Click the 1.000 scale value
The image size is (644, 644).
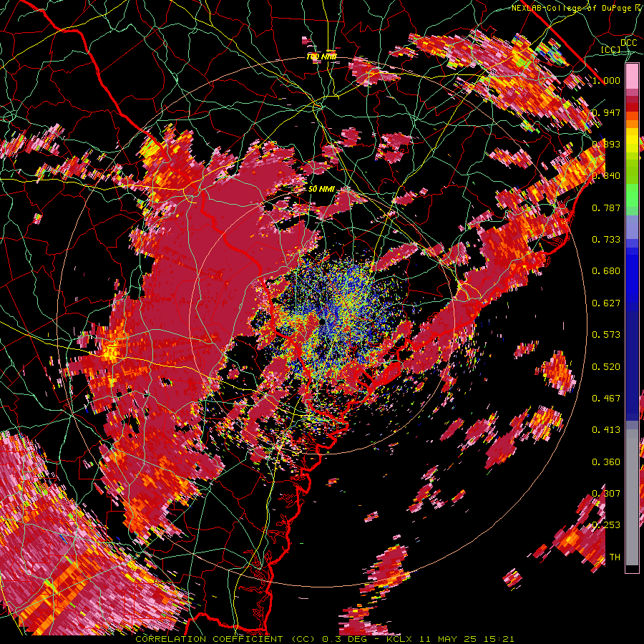(x=606, y=80)
